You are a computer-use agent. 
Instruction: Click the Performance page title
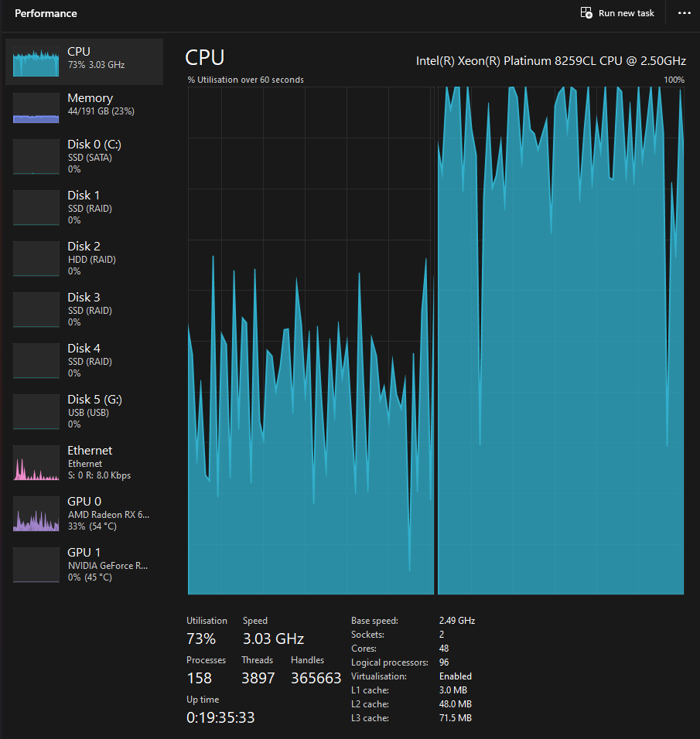coord(46,13)
